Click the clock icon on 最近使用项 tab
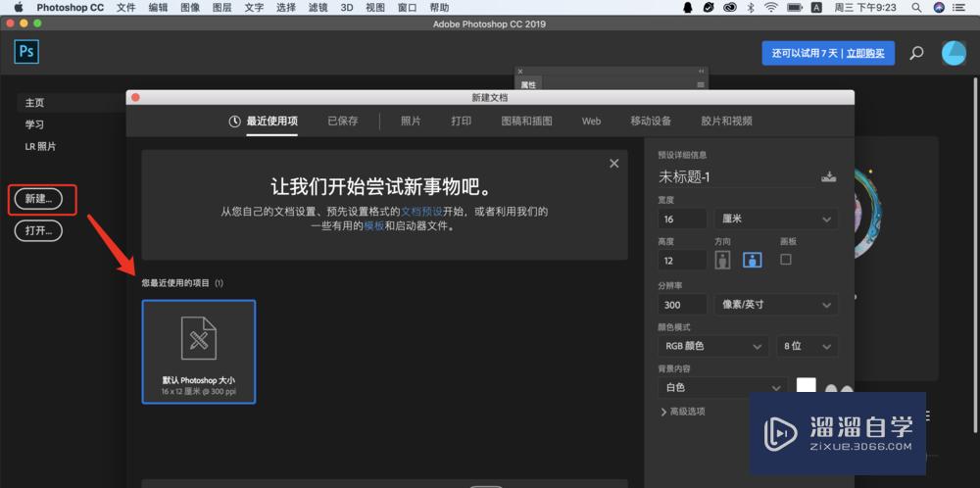980x488 pixels. pos(234,122)
